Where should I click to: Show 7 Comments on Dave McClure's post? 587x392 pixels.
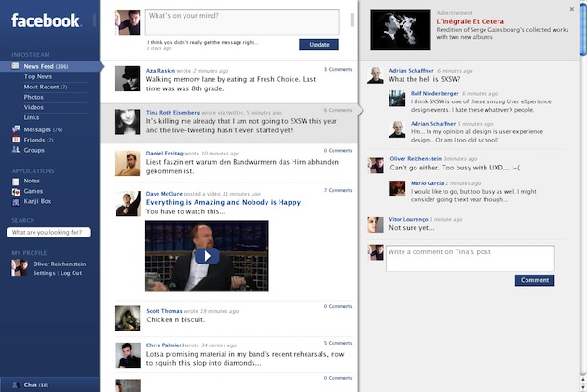(338, 190)
